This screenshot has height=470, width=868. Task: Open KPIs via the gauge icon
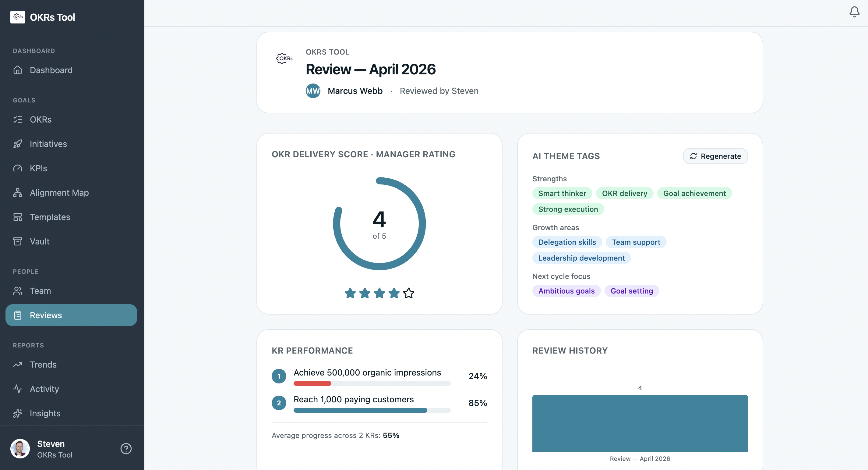[x=18, y=168]
